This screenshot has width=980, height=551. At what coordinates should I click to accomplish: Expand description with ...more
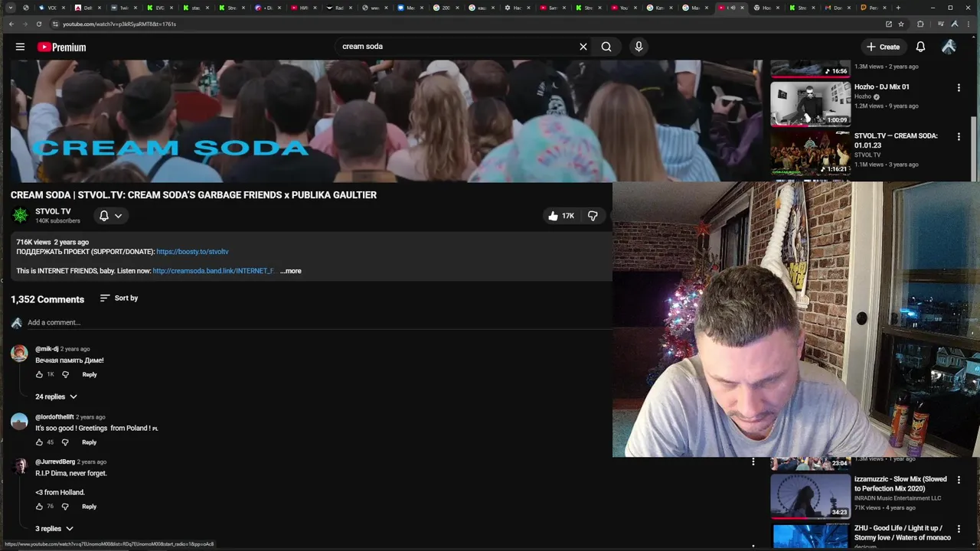coord(291,271)
